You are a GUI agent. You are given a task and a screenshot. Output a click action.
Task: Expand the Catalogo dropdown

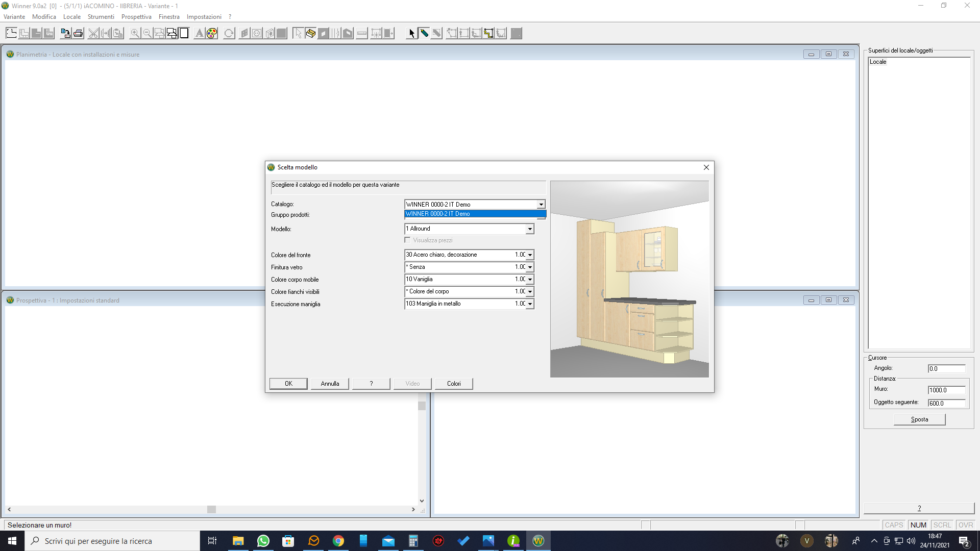point(541,205)
